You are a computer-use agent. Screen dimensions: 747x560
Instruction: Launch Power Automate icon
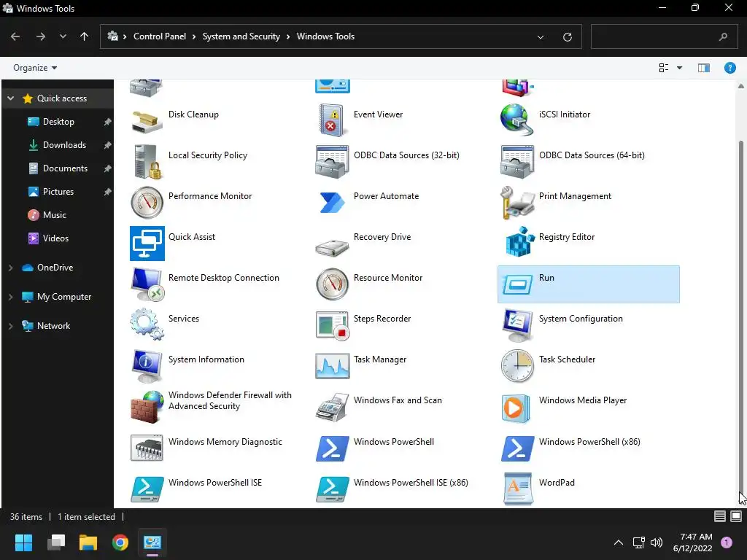pos(332,203)
